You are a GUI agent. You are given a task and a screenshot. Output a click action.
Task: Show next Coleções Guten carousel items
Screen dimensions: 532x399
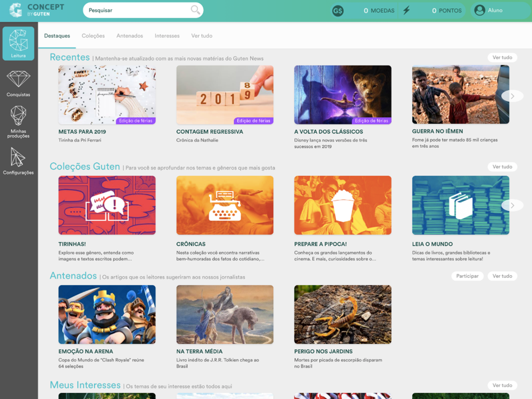click(x=512, y=205)
